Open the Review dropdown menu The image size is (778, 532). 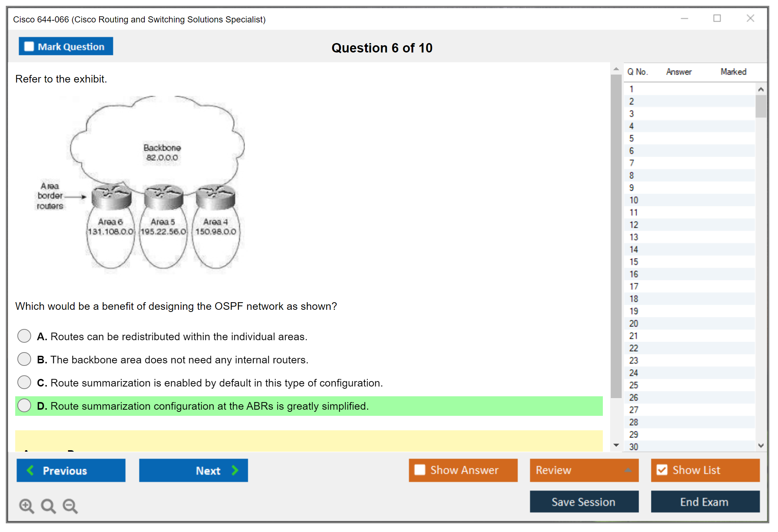pos(628,470)
